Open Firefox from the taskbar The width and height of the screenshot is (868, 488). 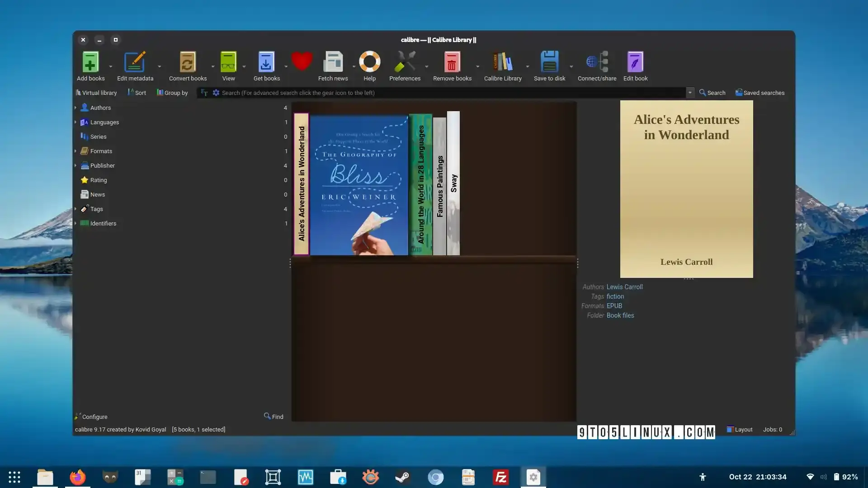77,477
